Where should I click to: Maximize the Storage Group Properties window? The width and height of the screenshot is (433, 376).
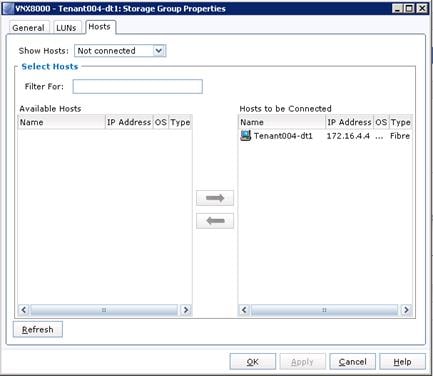pyautogui.click(x=409, y=8)
